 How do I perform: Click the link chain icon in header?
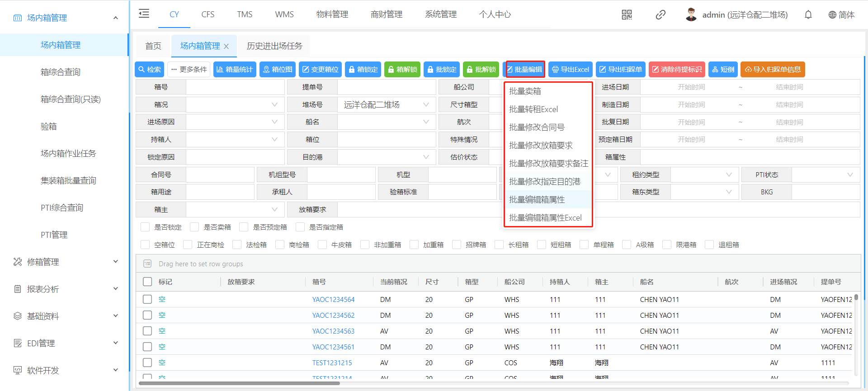pos(660,15)
